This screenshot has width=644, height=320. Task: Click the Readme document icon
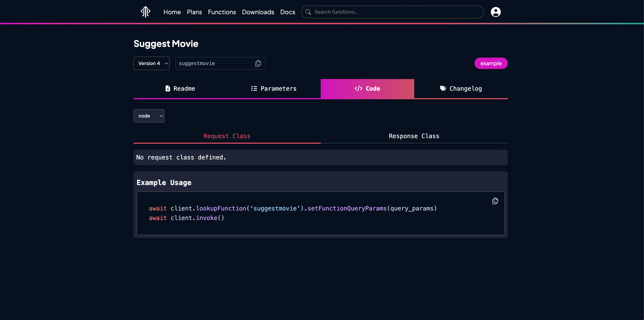coord(168,88)
